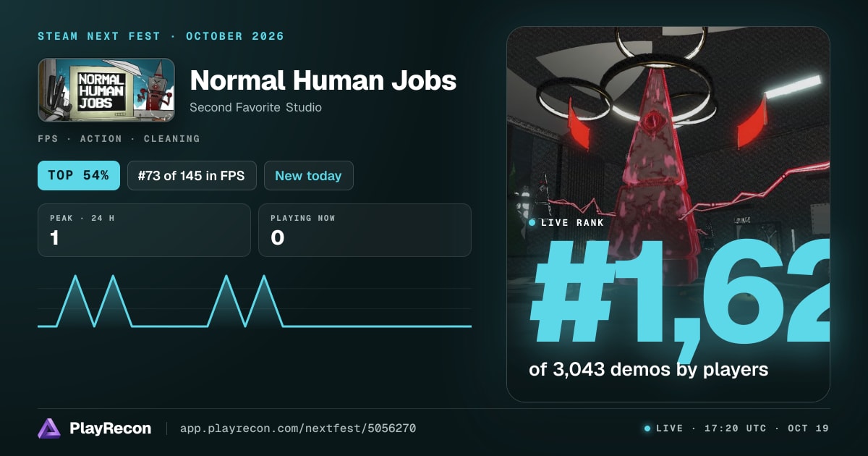
Task: Select the #73 of 145 in FPS badge
Action: click(192, 176)
